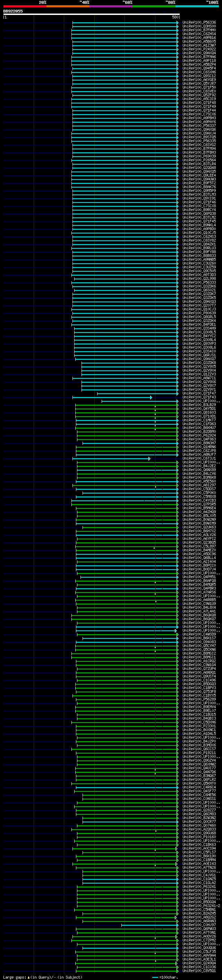This screenshot has width=222, height=980.
Task: Select the UniRef100_Q6NX89 label
Action: click(199, 470)
